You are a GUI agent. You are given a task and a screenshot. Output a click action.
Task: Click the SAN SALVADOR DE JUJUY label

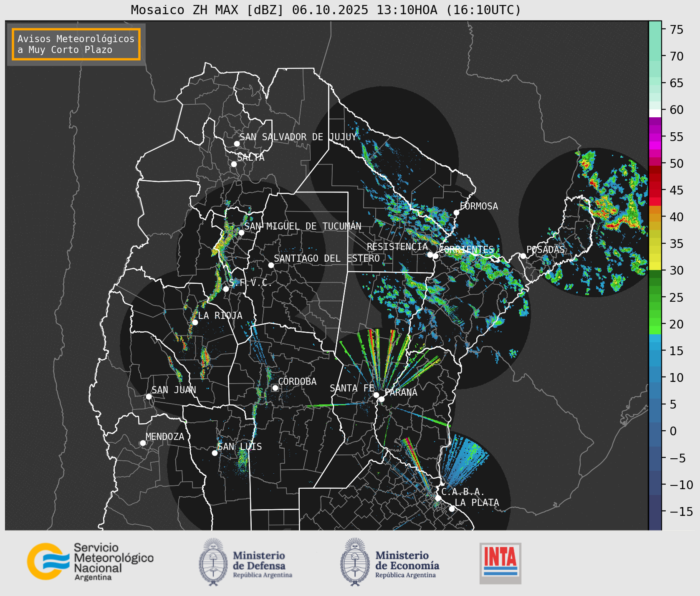pyautogui.click(x=298, y=137)
